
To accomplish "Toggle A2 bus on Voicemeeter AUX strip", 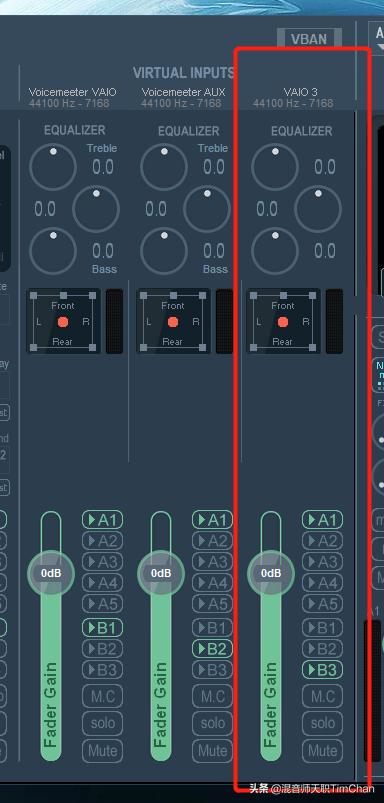I will (212, 541).
